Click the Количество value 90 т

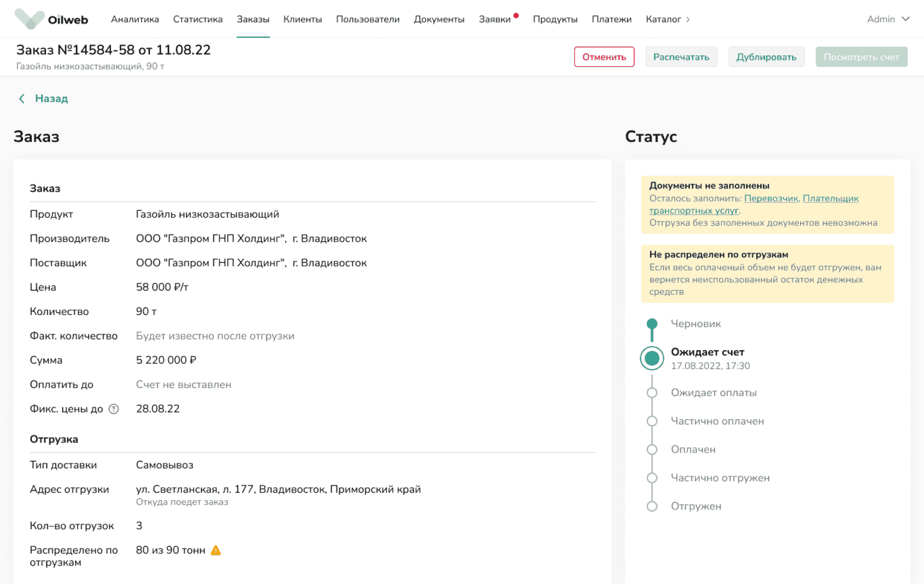point(146,311)
